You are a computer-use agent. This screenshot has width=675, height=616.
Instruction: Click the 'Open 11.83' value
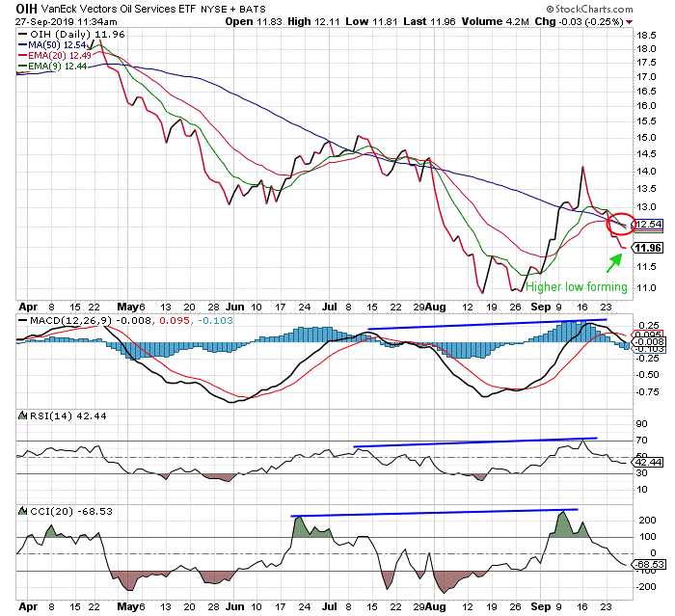(254, 21)
